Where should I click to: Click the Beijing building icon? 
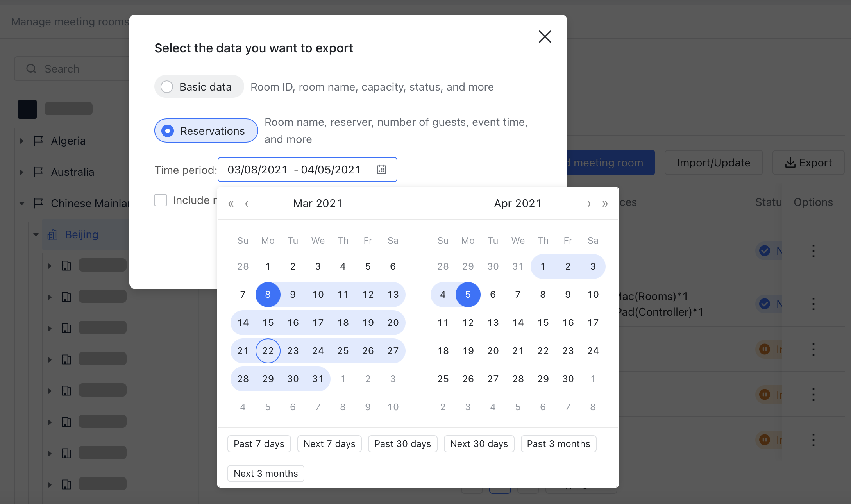click(52, 234)
